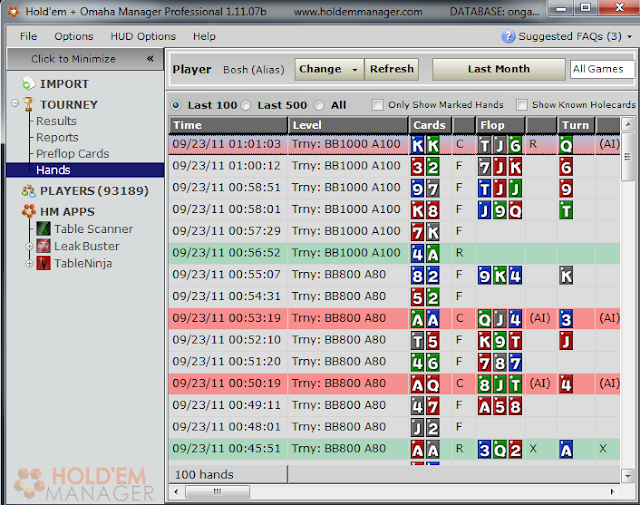640x505 pixels.
Task: Click the horizontal scrollbar thumb
Action: click(217, 492)
